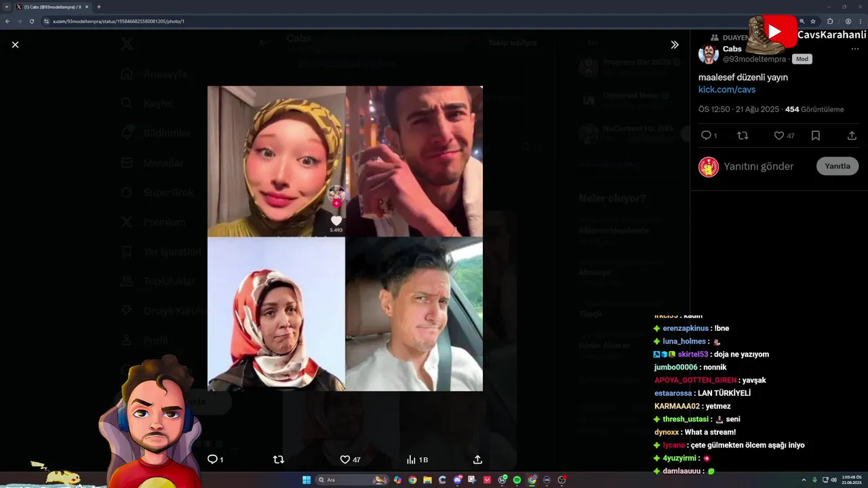The width and height of the screenshot is (868, 488).
Task: Open Spotify from the taskbar
Action: (517, 480)
